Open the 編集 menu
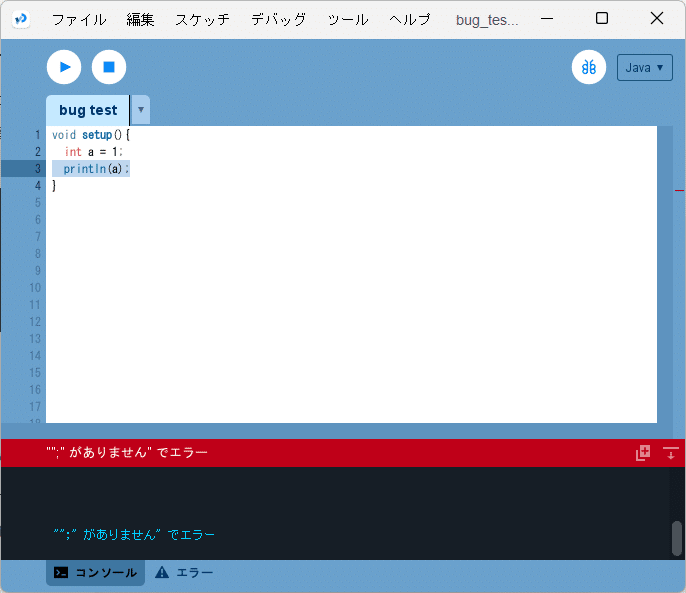686x593 pixels. pyautogui.click(x=140, y=20)
